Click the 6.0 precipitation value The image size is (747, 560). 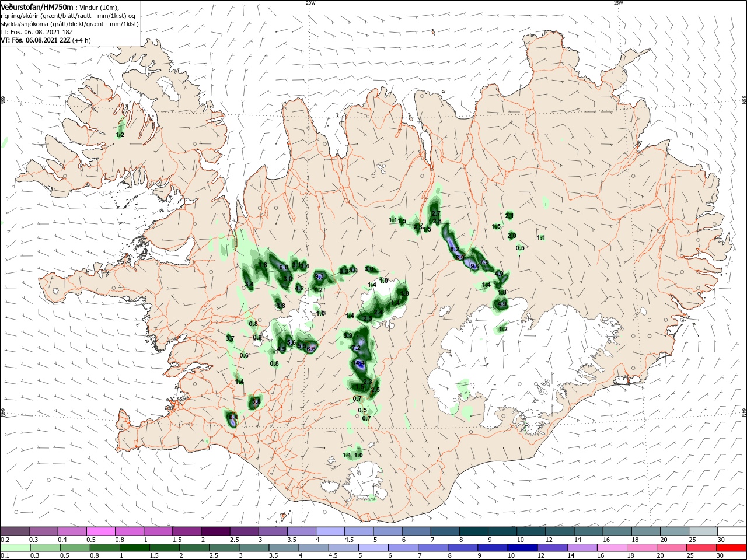tap(284, 267)
